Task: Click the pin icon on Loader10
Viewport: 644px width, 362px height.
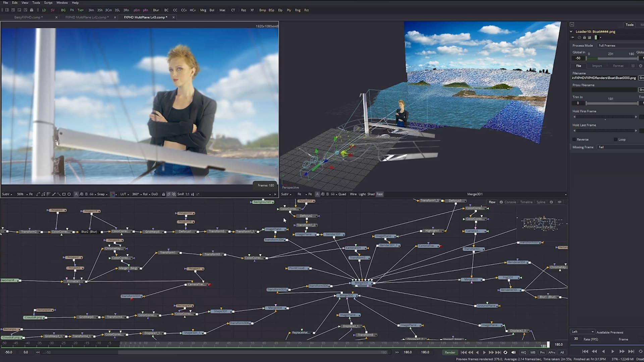Action: coord(573,38)
